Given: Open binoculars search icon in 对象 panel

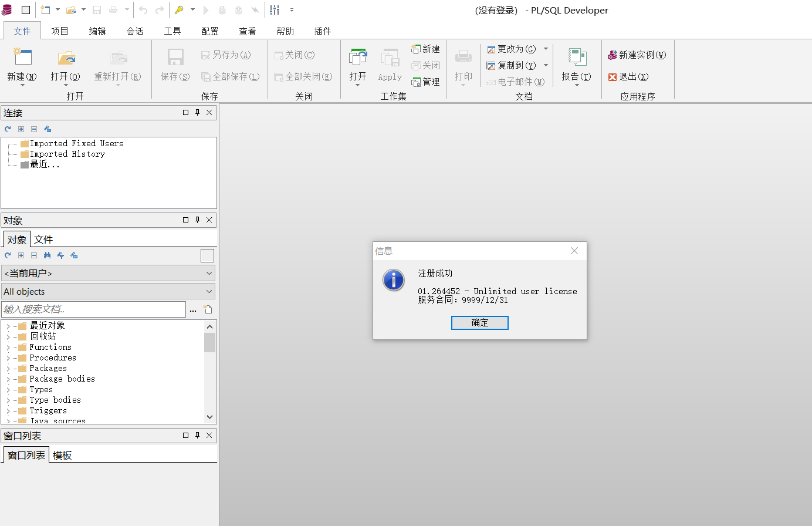Looking at the screenshot, I should click(x=47, y=255).
